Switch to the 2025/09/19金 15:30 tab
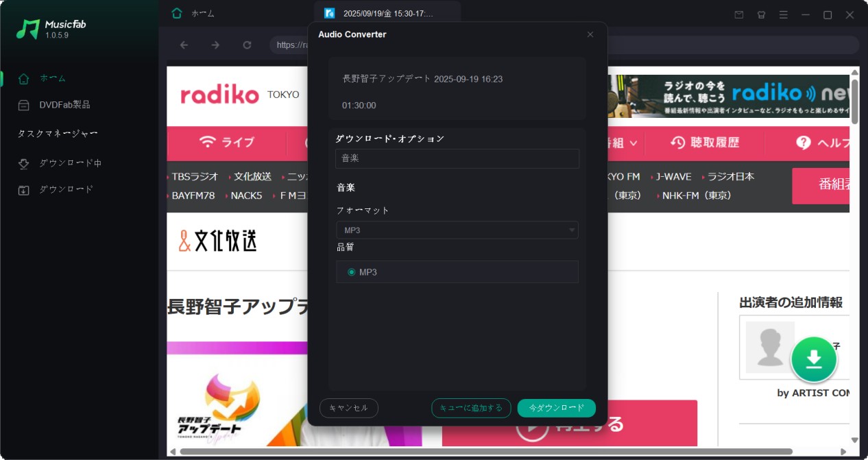Screen dimensions: 868x460 pyautogui.click(x=387, y=13)
